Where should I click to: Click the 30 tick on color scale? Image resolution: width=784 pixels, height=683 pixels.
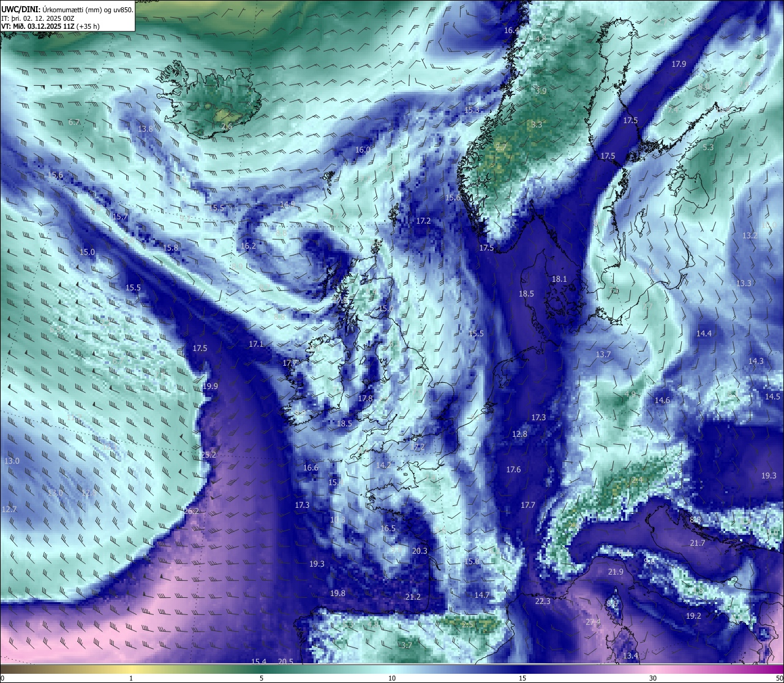tap(653, 678)
